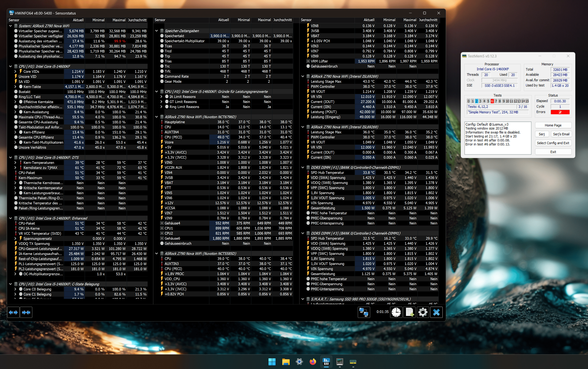Click the shrink columns arrows icon in HWiNFO
This screenshot has width=588, height=369.
26,312
